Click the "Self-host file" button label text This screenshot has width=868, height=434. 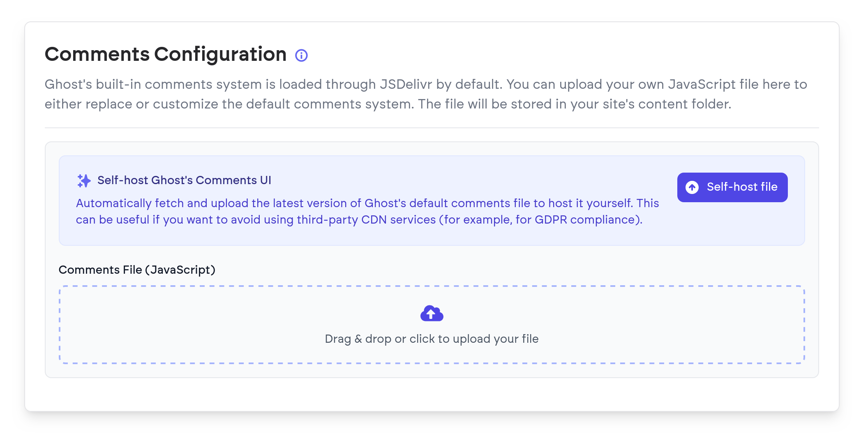pos(742,187)
